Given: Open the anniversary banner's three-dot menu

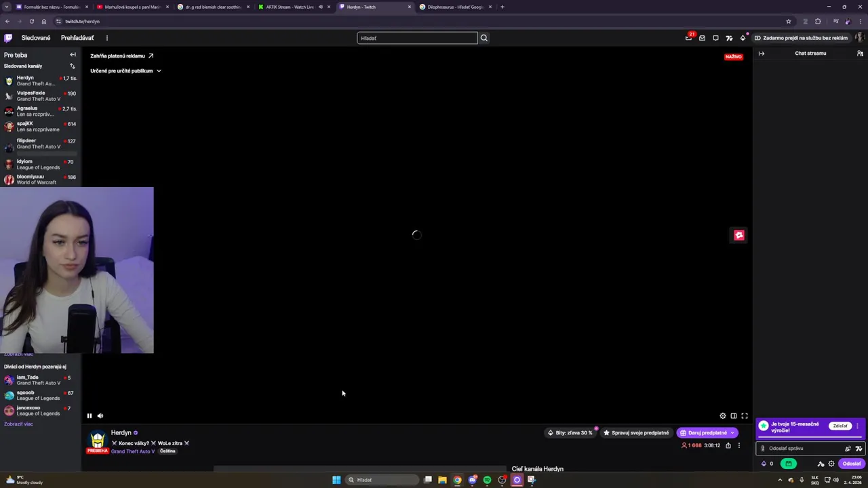Looking at the screenshot, I should [857, 426].
